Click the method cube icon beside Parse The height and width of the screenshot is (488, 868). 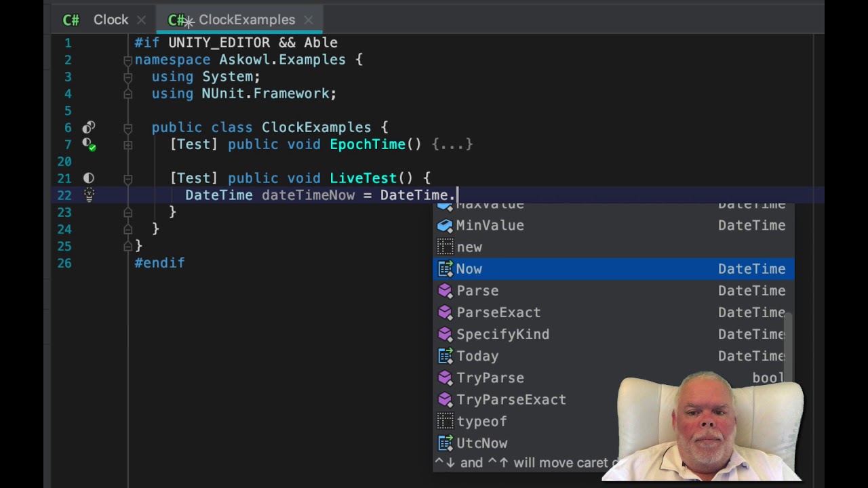click(x=445, y=290)
